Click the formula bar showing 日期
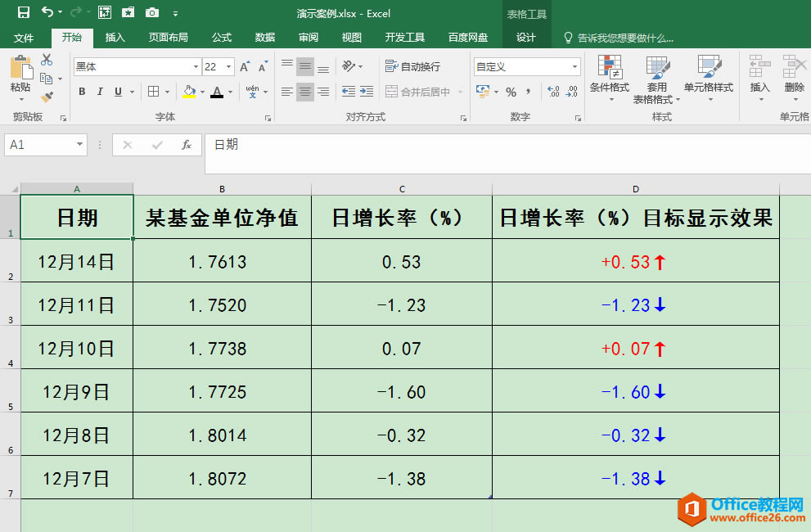The height and width of the screenshot is (532, 811). pos(508,153)
